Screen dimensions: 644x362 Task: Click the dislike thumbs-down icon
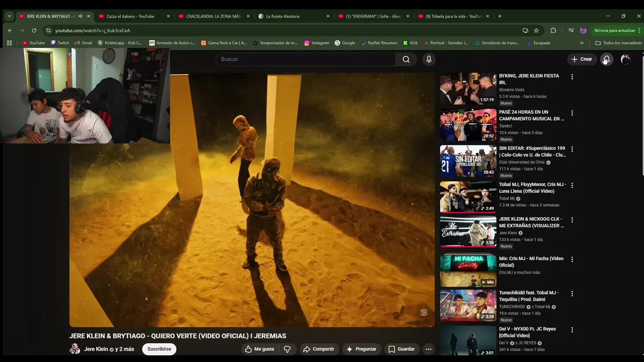coord(287,349)
